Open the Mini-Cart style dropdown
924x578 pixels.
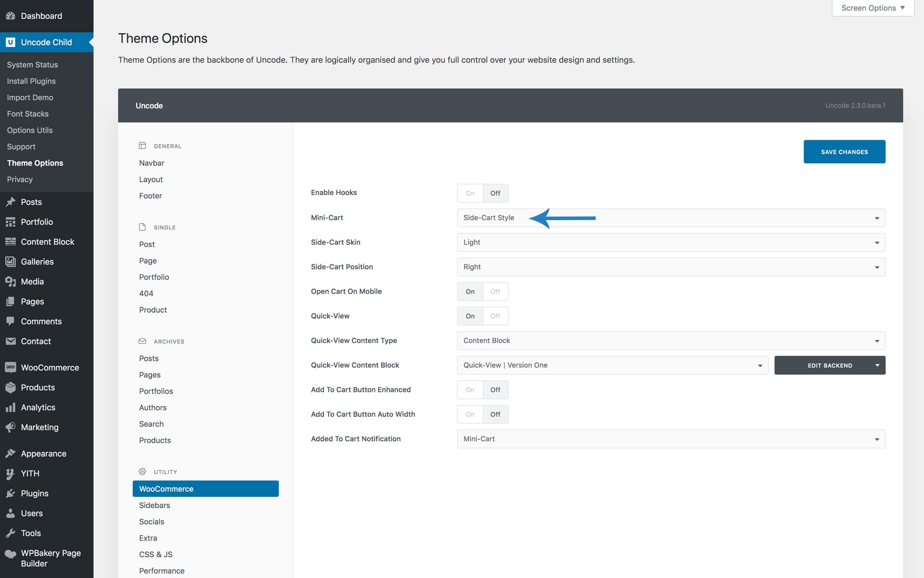coord(670,218)
